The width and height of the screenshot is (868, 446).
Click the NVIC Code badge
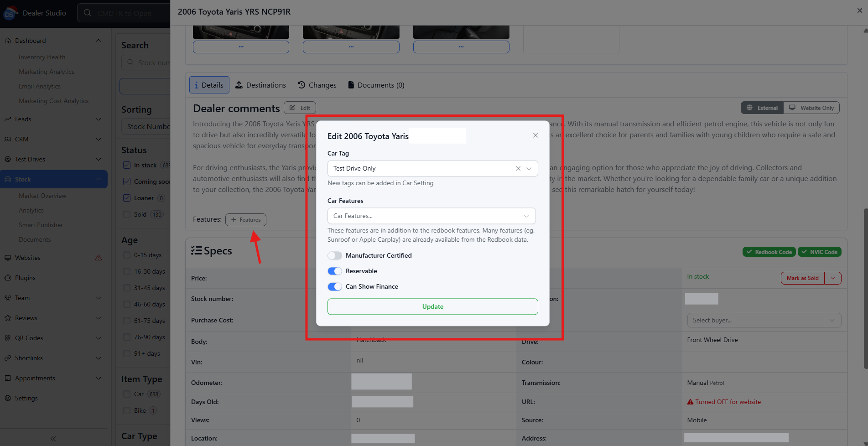820,252
